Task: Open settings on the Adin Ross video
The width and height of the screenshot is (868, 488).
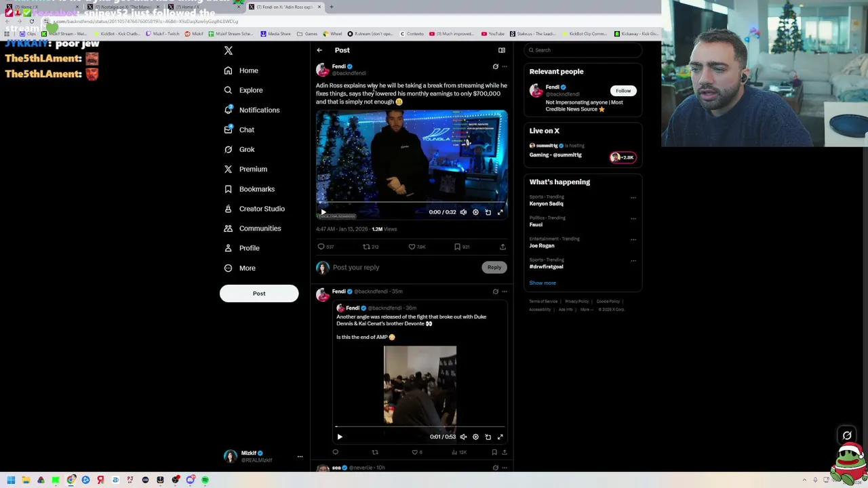Action: (x=475, y=212)
